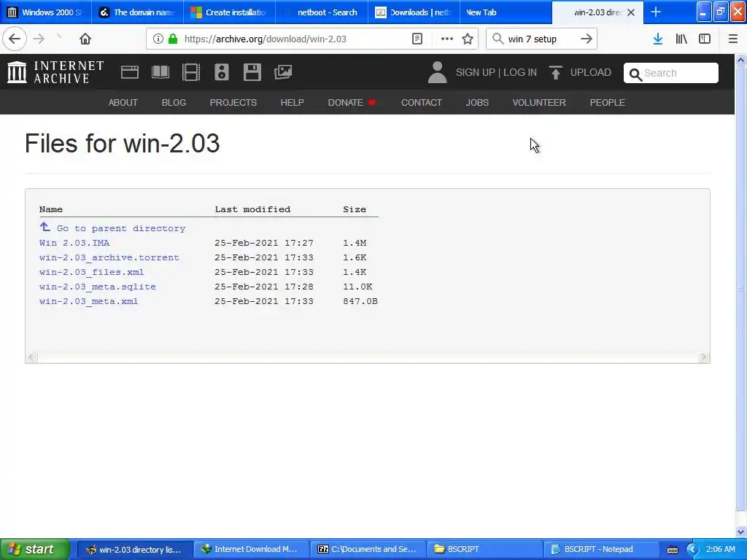This screenshot has height=560, width=747.
Task: Open page actions three-dot menu
Action: click(x=447, y=39)
